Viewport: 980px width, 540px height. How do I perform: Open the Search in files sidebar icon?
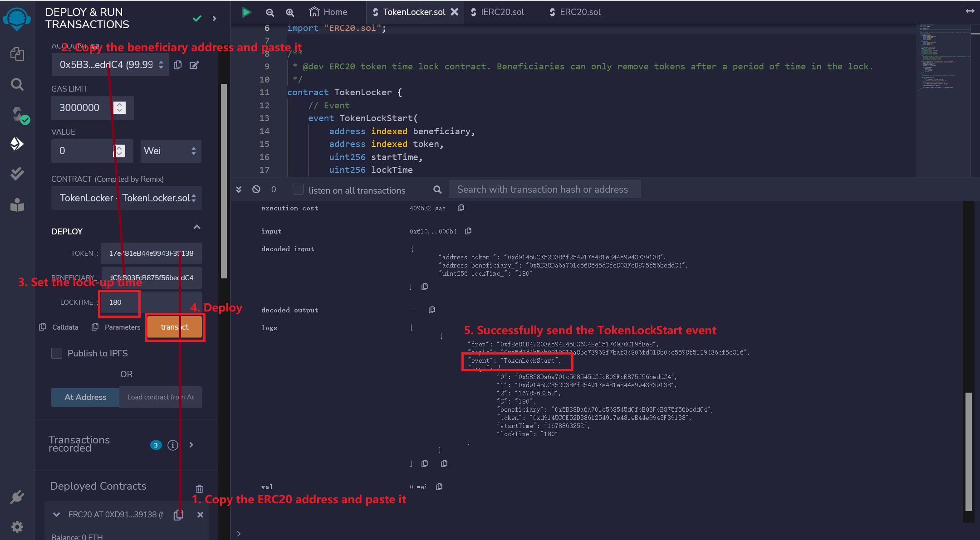tap(17, 84)
